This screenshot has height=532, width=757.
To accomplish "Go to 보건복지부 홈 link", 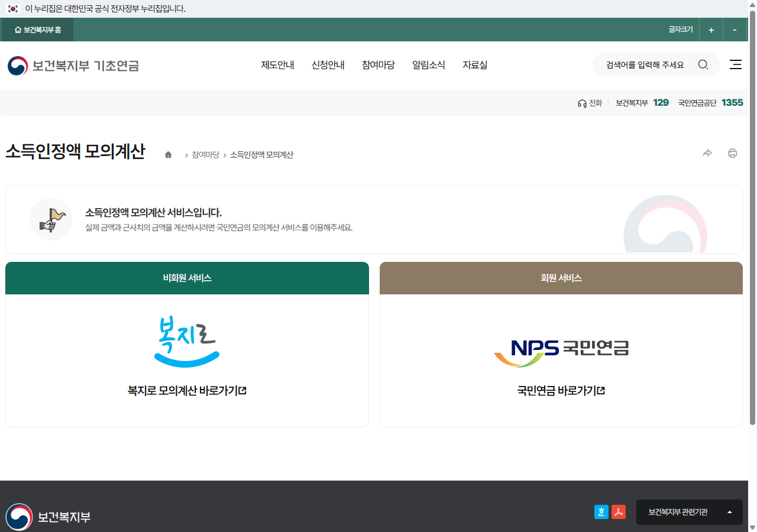I will point(37,30).
